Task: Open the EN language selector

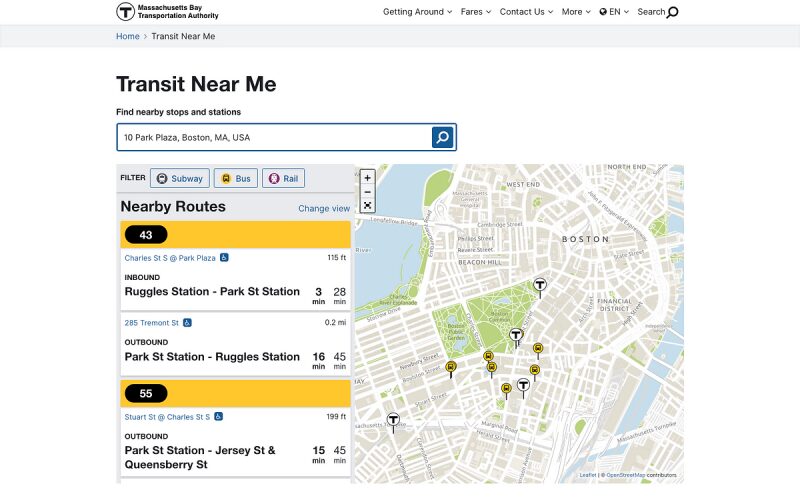Action: (x=614, y=12)
